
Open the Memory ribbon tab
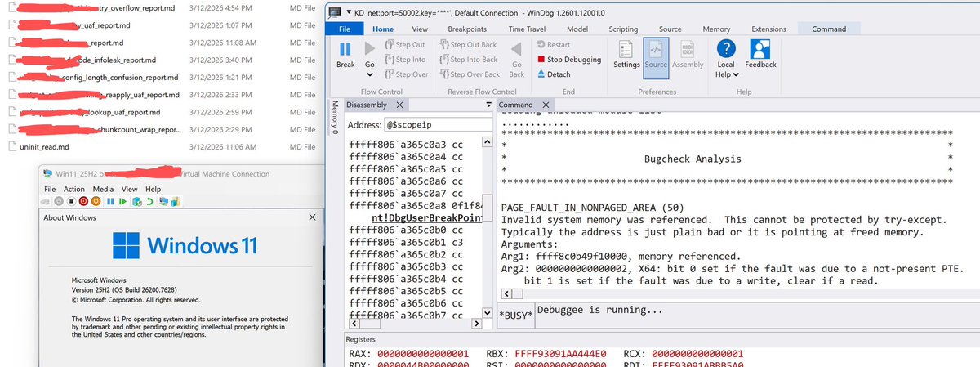point(716,29)
